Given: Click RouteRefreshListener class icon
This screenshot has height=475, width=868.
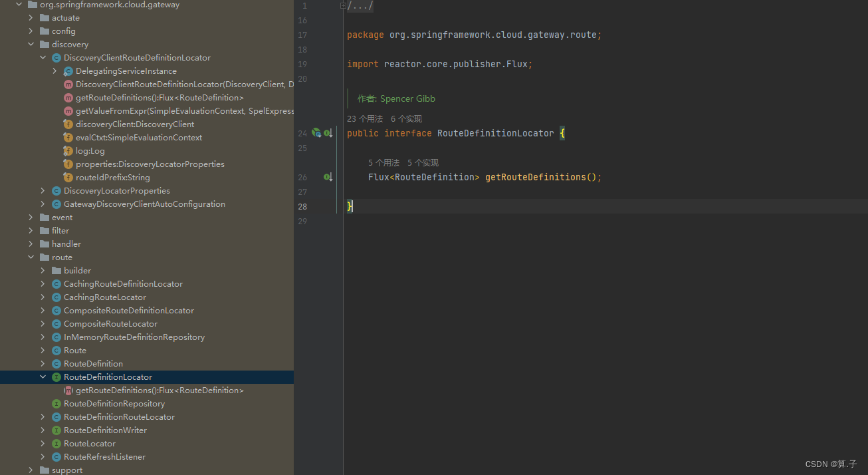Looking at the screenshot, I should pos(56,457).
